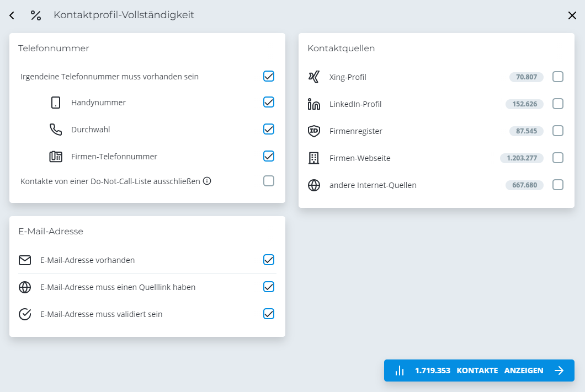Click the validation checkmark icon for E-Mail-Adresse

pyautogui.click(x=25, y=314)
